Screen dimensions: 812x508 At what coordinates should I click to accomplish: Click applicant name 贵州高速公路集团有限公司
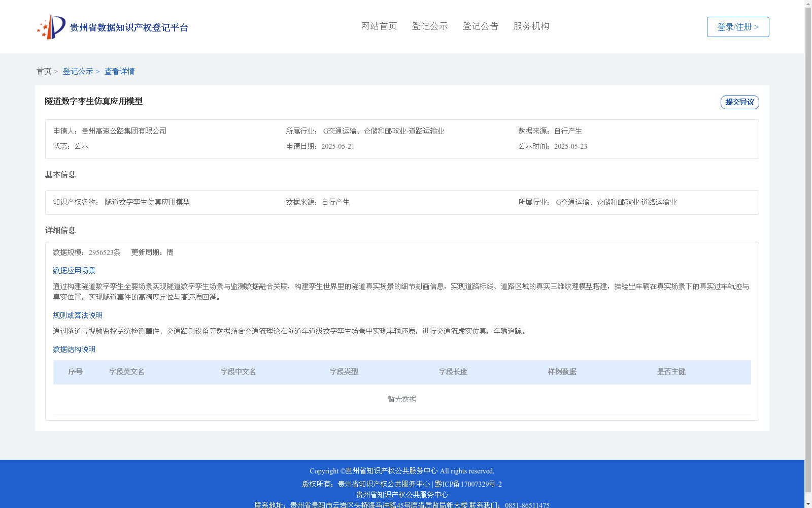pos(124,131)
